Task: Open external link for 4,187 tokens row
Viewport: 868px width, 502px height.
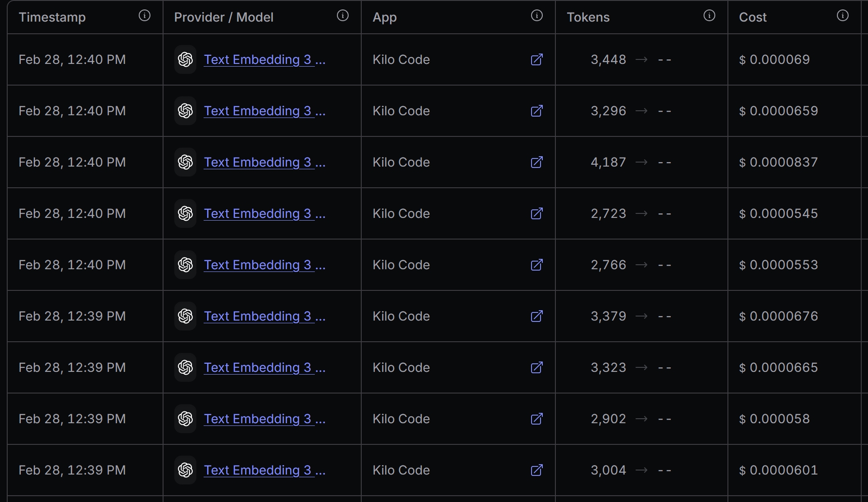Action: point(536,162)
